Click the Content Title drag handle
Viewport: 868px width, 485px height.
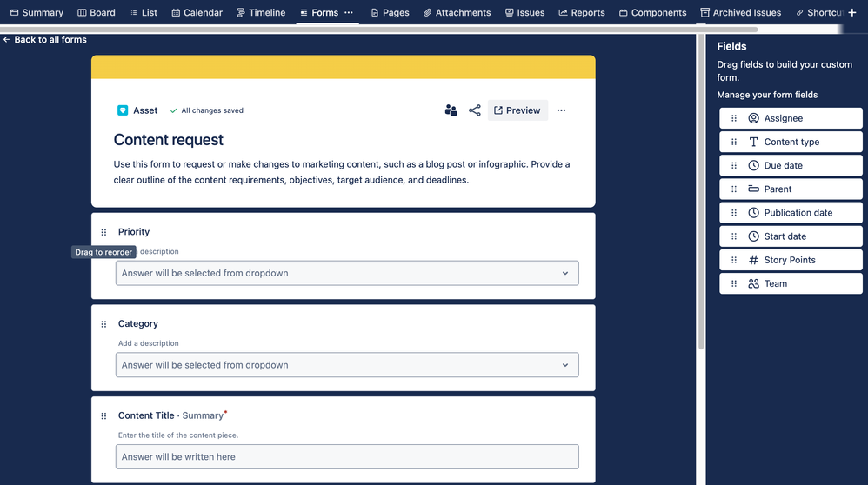tap(103, 415)
